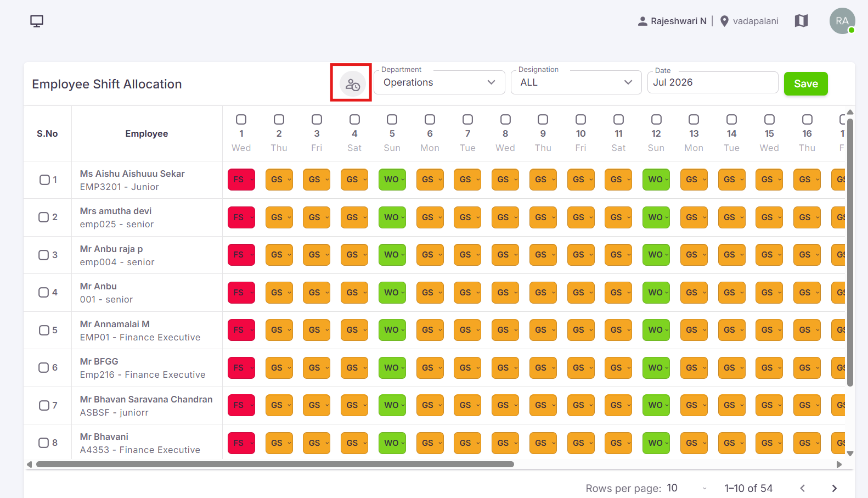Click the vadapalani location pin icon
Image resolution: width=868 pixels, height=498 pixels.
click(724, 21)
